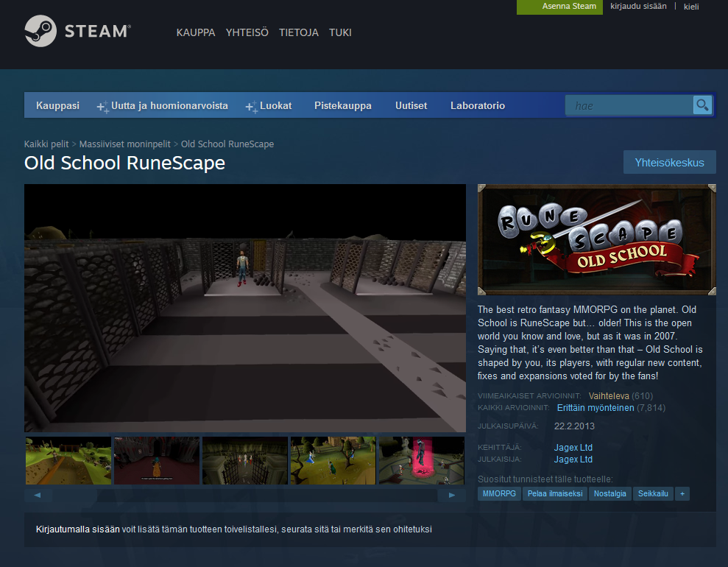Click Kaikki pelit breadcrumb link
This screenshot has height=567, width=728.
[46, 144]
